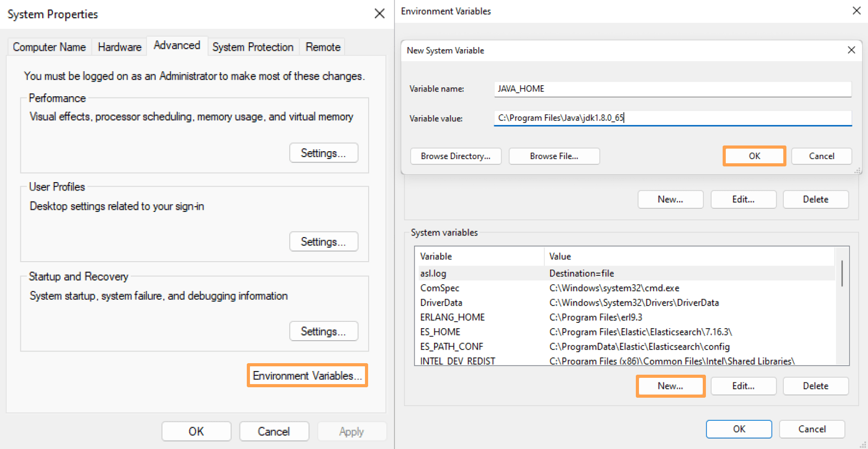Focus the Variable value field
Viewport: 868px width, 449px height.
tap(672, 118)
